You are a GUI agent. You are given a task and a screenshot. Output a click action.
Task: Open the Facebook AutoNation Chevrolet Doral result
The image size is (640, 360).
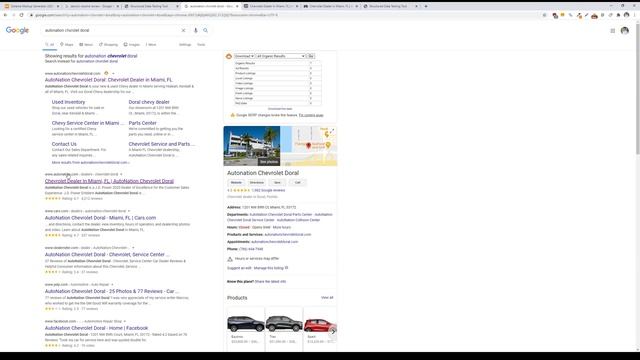tap(96, 328)
